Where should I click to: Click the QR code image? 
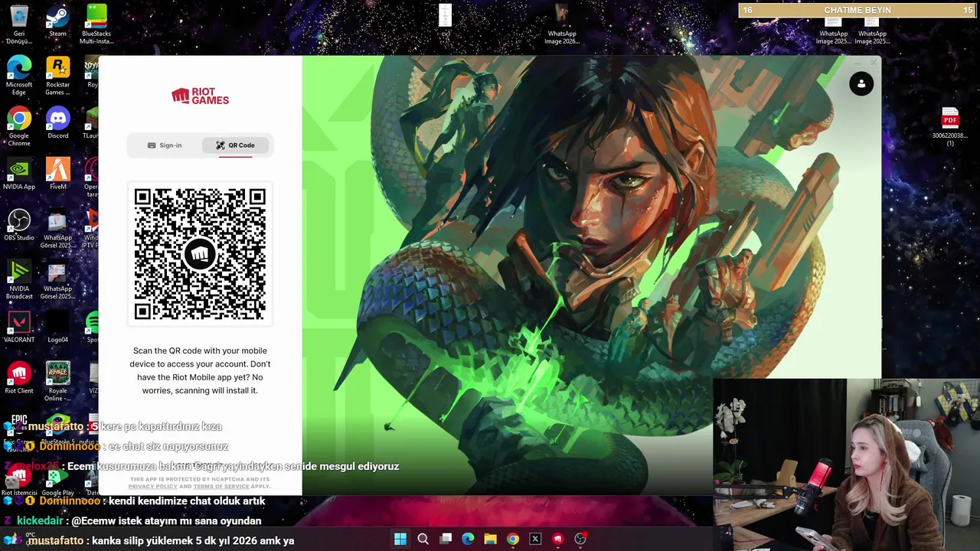[200, 254]
